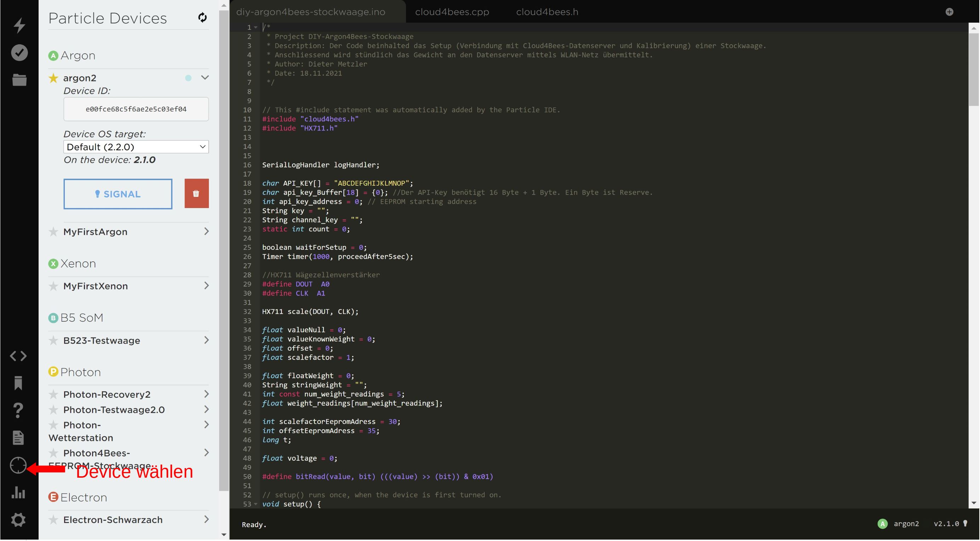Flash code to device via lightning icon

(19, 25)
